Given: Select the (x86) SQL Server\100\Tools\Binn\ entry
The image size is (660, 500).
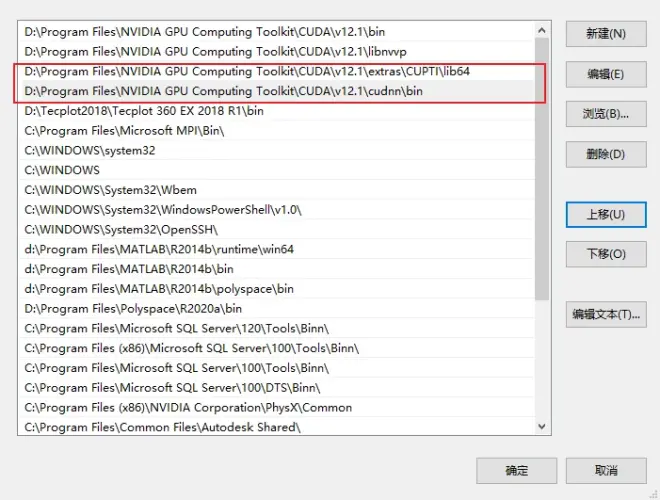Looking at the screenshot, I should pyautogui.click(x=276, y=348).
